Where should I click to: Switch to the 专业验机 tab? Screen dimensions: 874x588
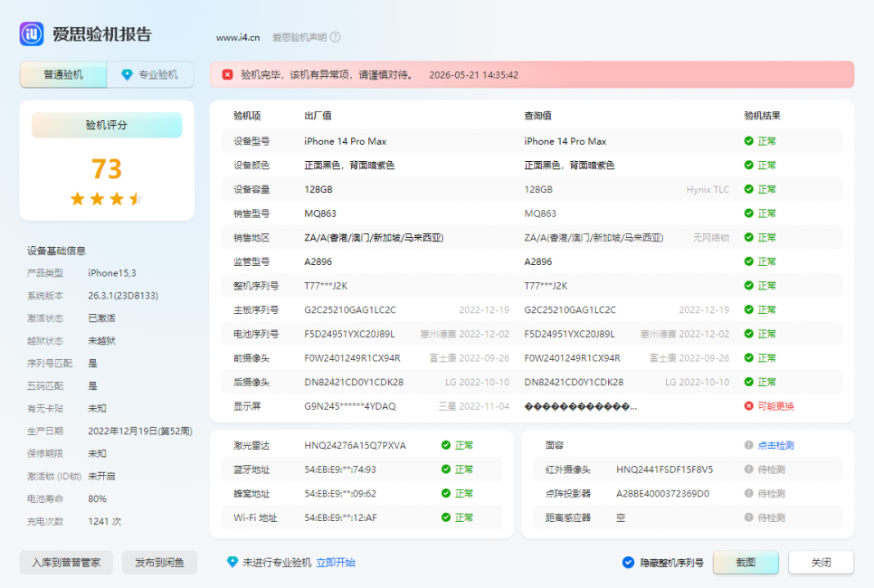click(x=150, y=75)
